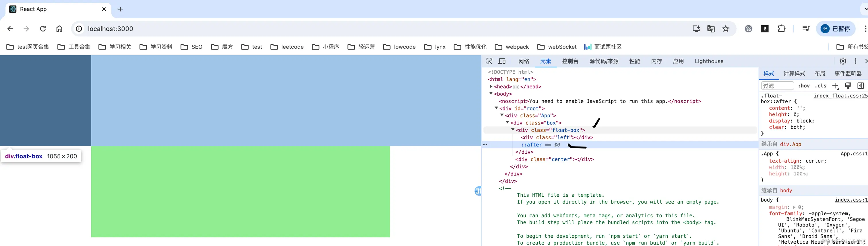Select the 元素 DevTools tab

tap(546, 61)
